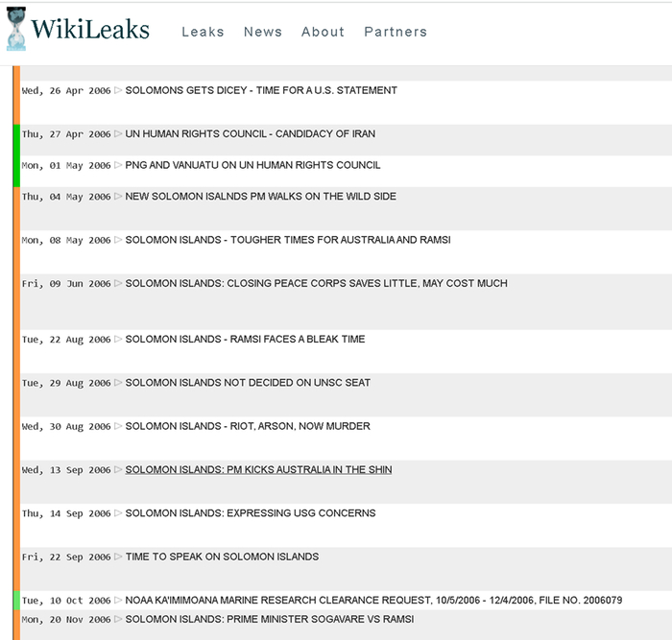Click the triangle icon beside Expressing USG Concerns
Screen dimensions: 672x640
coord(119,514)
